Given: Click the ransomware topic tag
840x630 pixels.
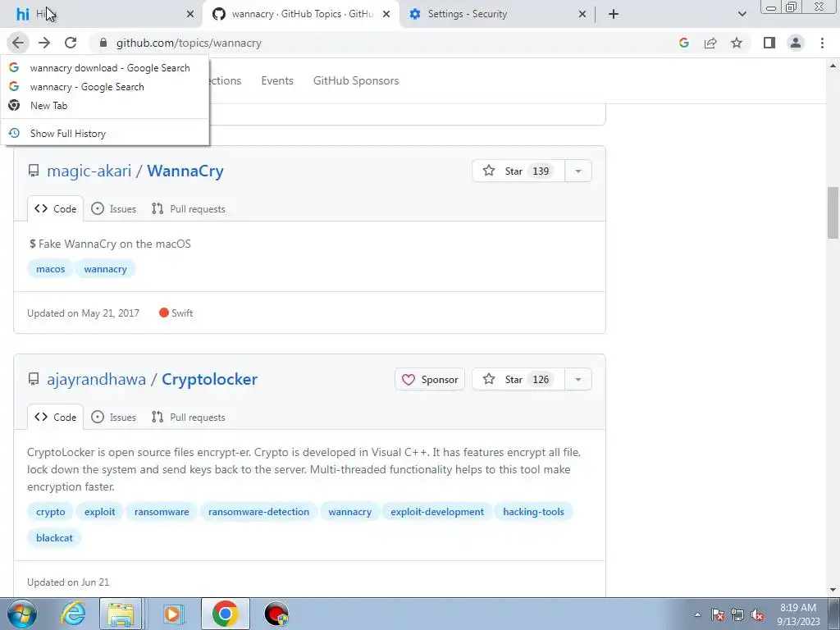Looking at the screenshot, I should (x=162, y=512).
